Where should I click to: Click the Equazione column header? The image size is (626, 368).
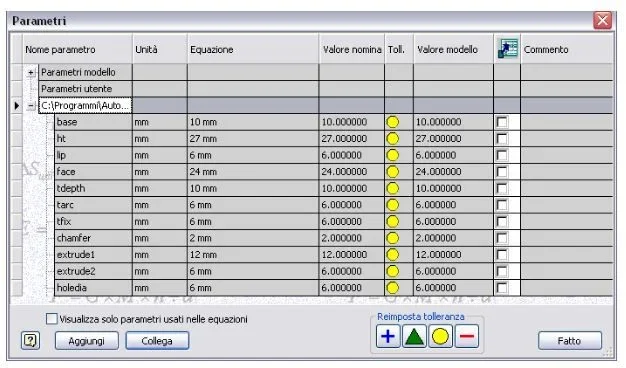click(x=253, y=49)
